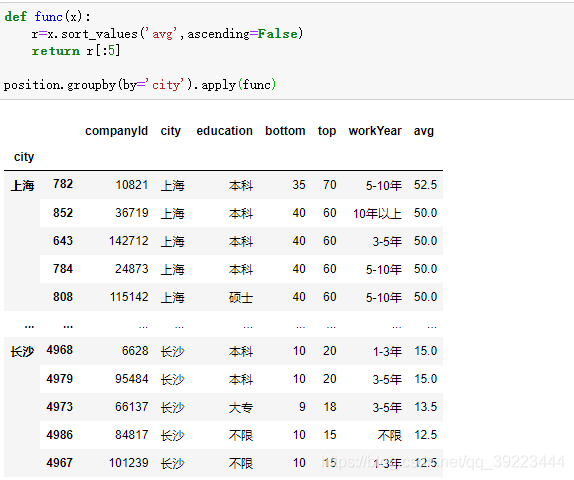Click the '上海' group index label
574x480 pixels.
[x=22, y=185]
